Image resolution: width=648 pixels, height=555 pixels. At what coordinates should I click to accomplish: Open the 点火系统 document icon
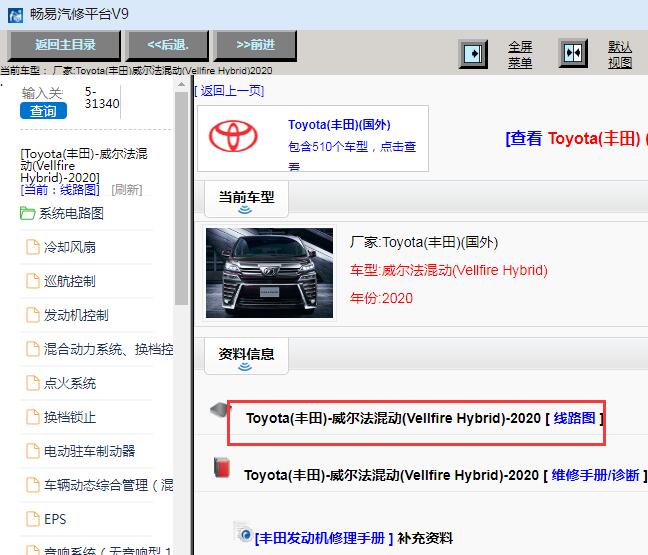(33, 383)
